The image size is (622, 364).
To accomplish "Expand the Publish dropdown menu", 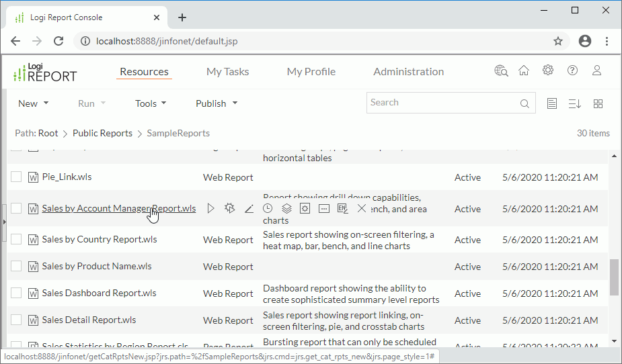I will pyautogui.click(x=217, y=103).
